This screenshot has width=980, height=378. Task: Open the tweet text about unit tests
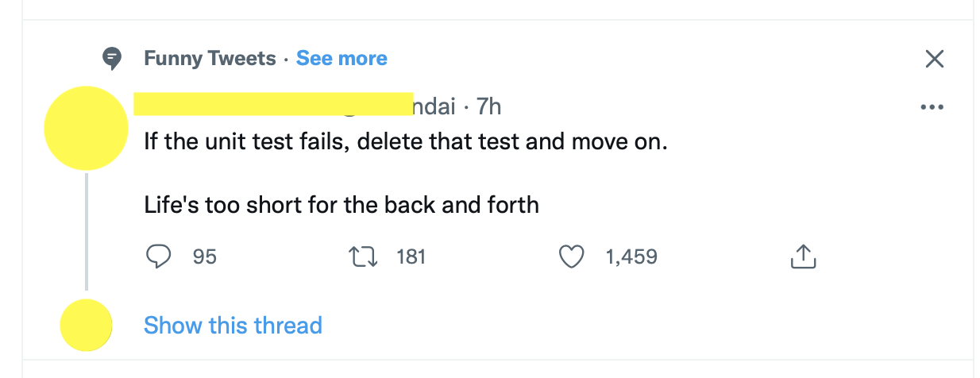pos(406,143)
